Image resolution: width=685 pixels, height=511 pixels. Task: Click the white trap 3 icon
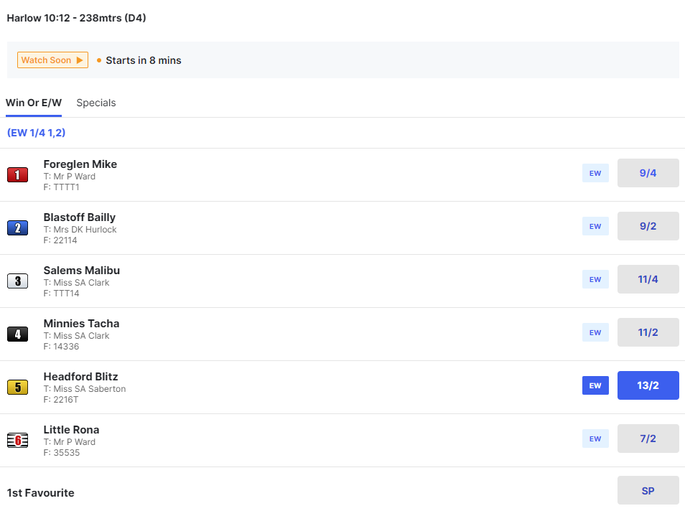pos(17,281)
